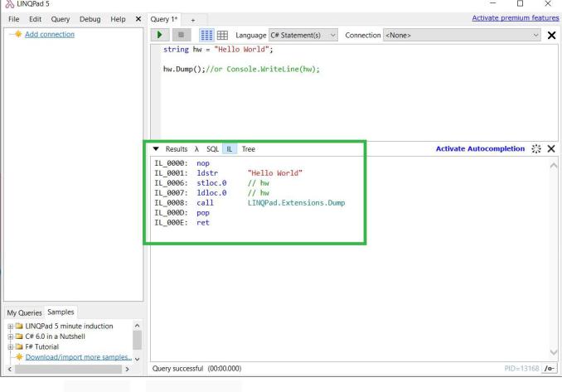This screenshot has height=392, width=562.
Task: Select the IL tab
Action: [230, 149]
